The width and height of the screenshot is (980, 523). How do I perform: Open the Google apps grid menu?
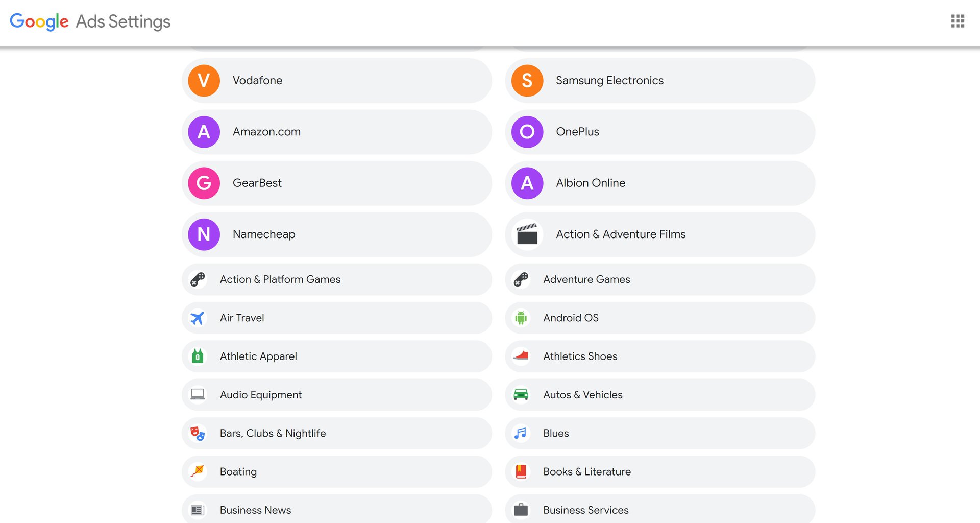[x=958, y=21]
